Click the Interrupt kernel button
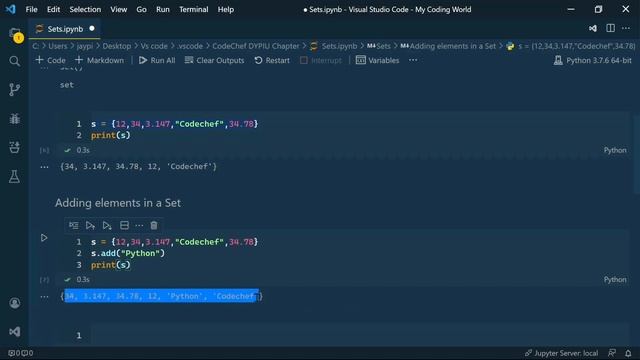 [321, 60]
